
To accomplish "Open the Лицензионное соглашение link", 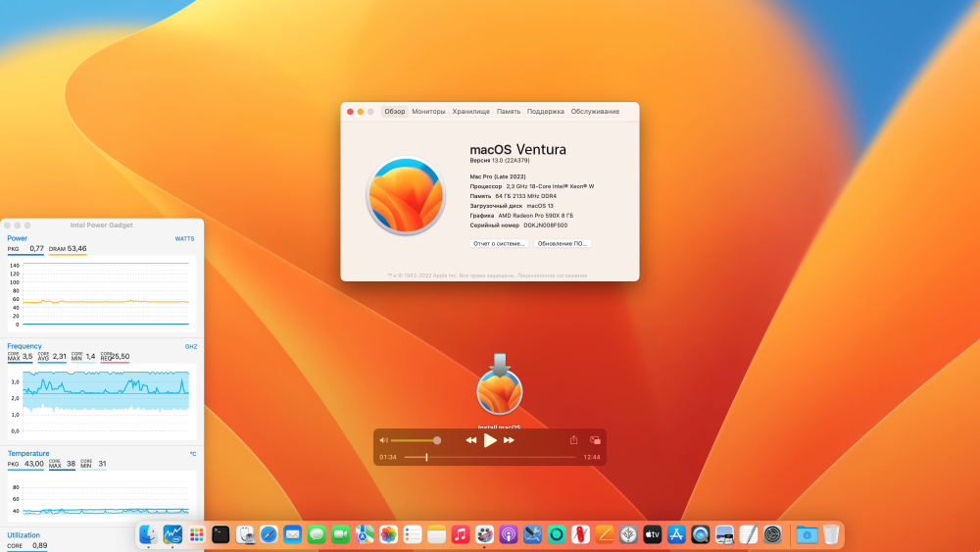I will click(x=554, y=276).
